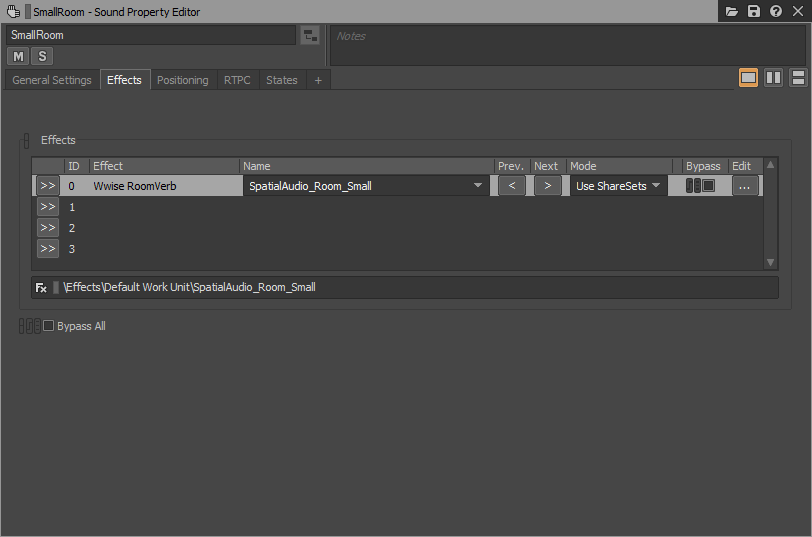This screenshot has width=812, height=537.
Task: Toggle the M mute button
Action: pyautogui.click(x=19, y=56)
